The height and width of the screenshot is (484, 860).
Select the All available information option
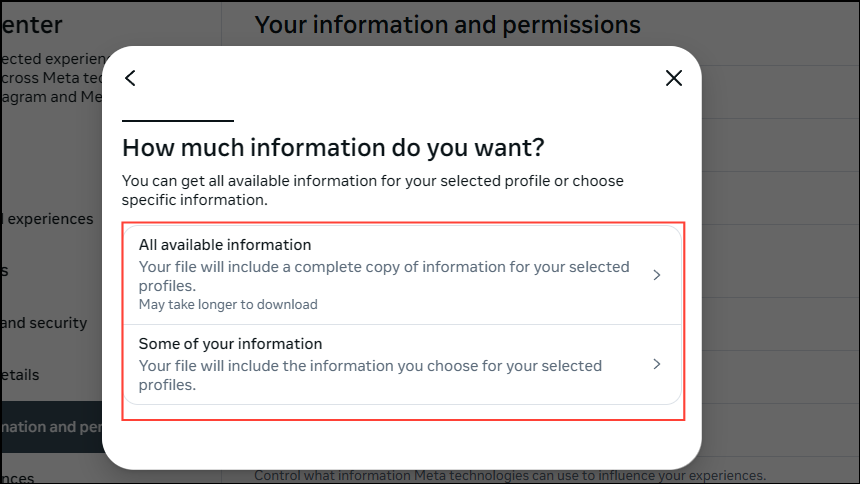coord(225,245)
